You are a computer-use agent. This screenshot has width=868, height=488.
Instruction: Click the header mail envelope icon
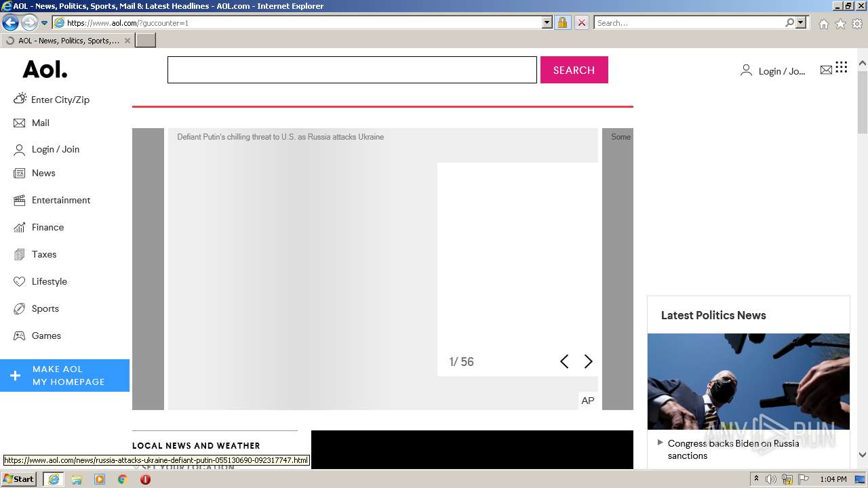coord(826,70)
